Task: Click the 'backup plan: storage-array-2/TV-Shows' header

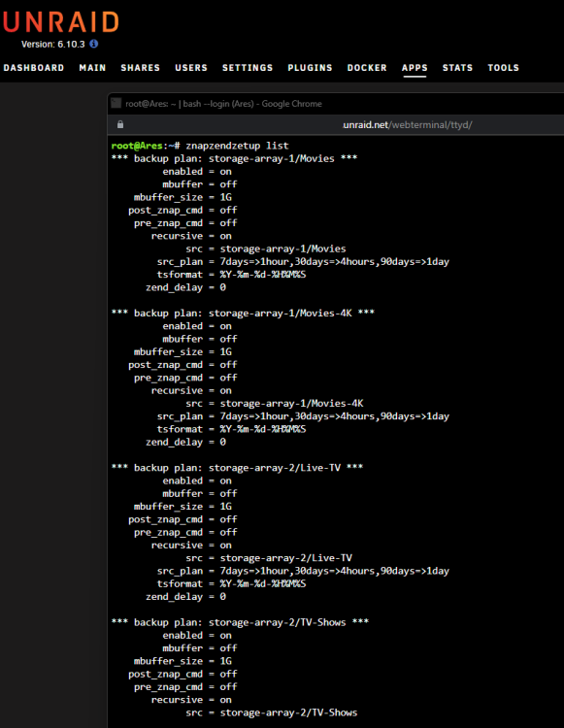Action: pyautogui.click(x=240, y=622)
